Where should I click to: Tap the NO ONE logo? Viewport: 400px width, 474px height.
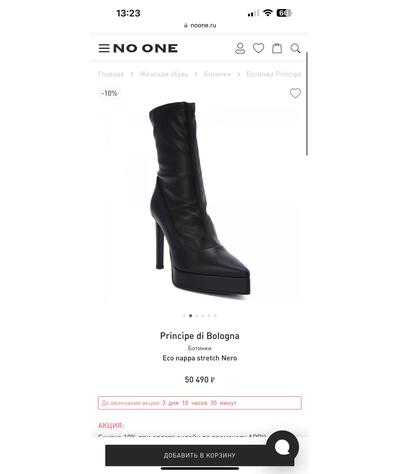click(x=145, y=48)
